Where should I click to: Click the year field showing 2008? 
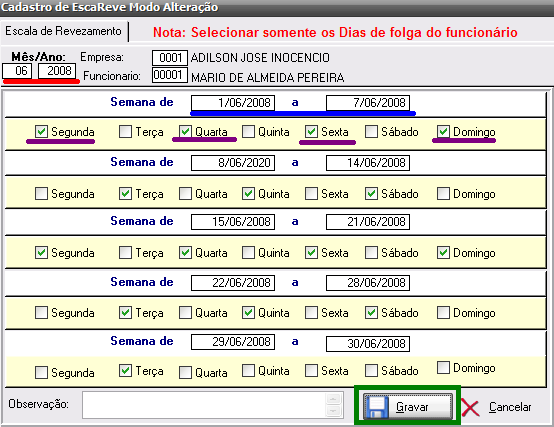pos(57,71)
